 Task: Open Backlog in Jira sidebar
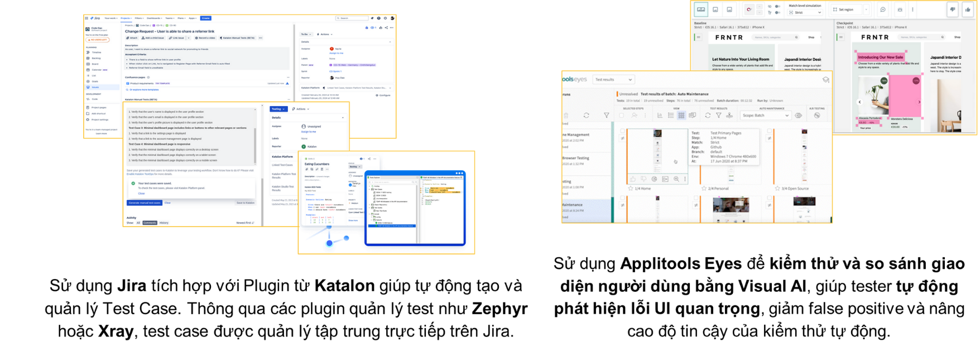coord(93,58)
